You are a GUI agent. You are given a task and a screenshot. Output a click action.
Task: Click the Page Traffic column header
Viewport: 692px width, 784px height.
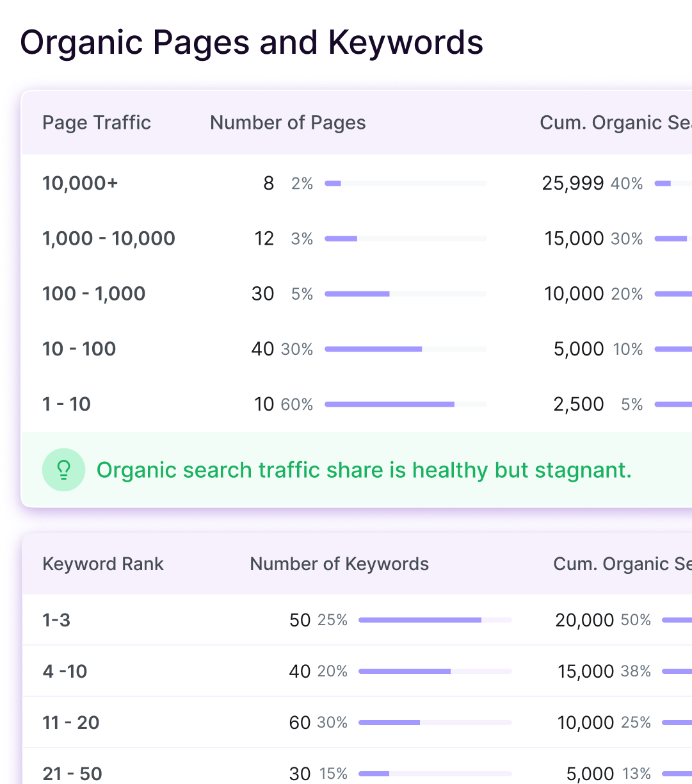pyautogui.click(x=97, y=123)
